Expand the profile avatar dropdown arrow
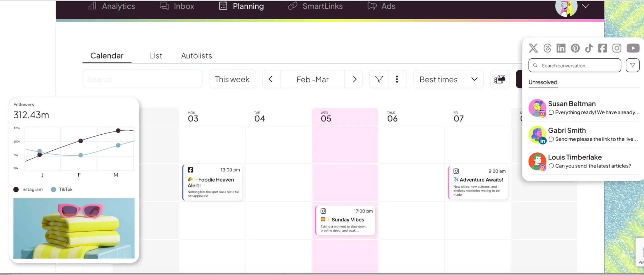Viewport: 644px width, 275px height. coord(586,6)
